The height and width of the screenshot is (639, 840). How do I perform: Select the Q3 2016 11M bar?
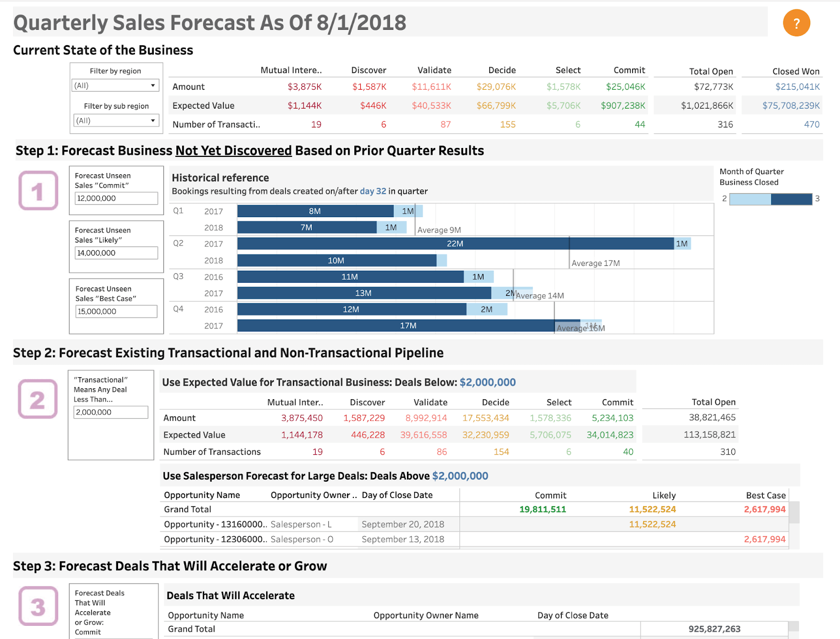click(350, 276)
